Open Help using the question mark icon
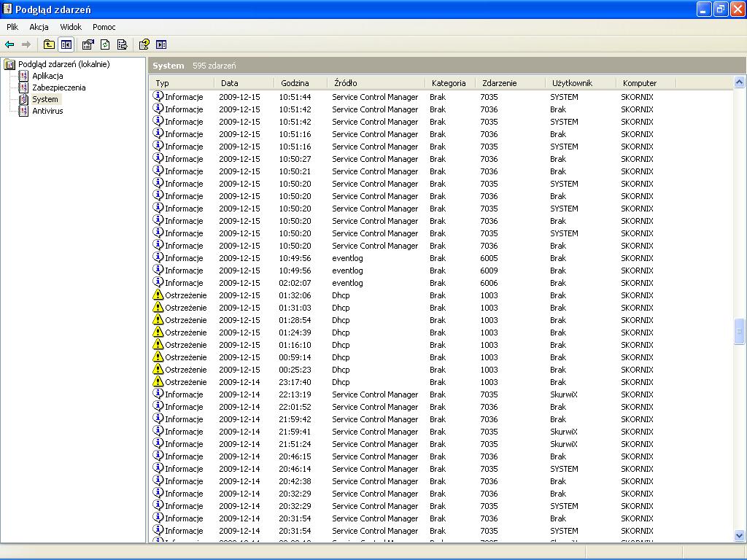 144,44
